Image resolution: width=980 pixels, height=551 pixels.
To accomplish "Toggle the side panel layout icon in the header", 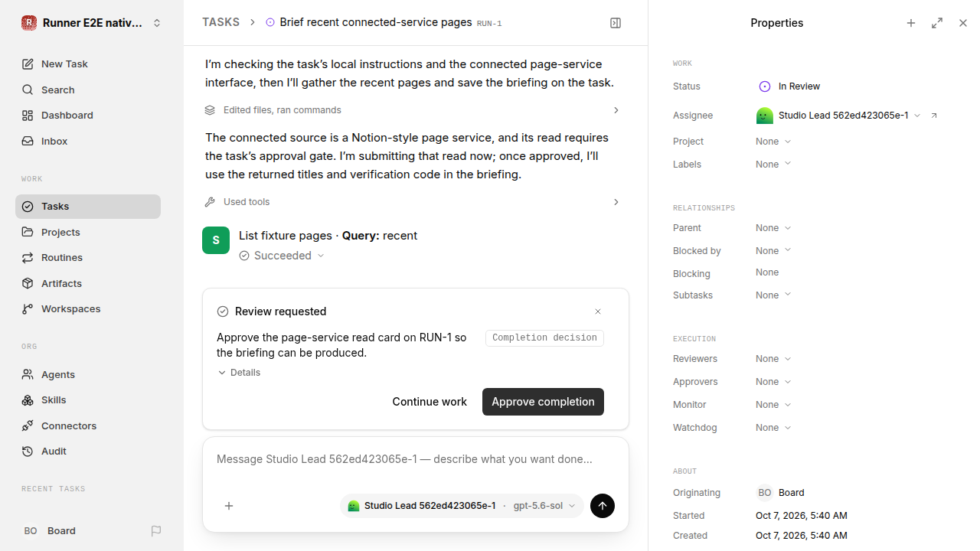I will [x=616, y=23].
